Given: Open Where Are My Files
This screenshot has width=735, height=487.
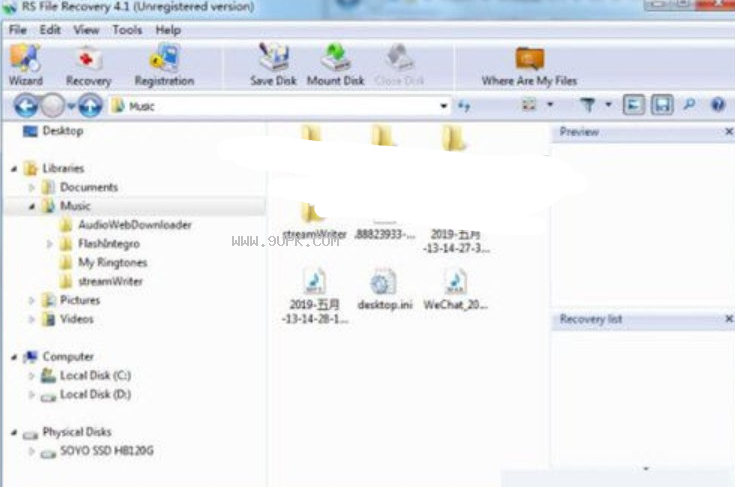Looking at the screenshot, I should point(529,65).
